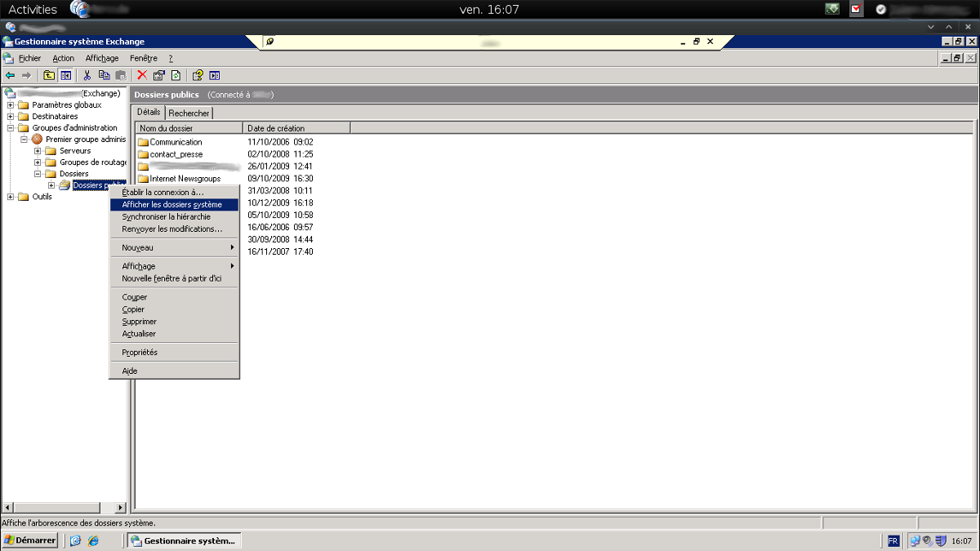The image size is (980, 551).
Task: Choose Actualiser in the context menu
Action: tap(174, 334)
